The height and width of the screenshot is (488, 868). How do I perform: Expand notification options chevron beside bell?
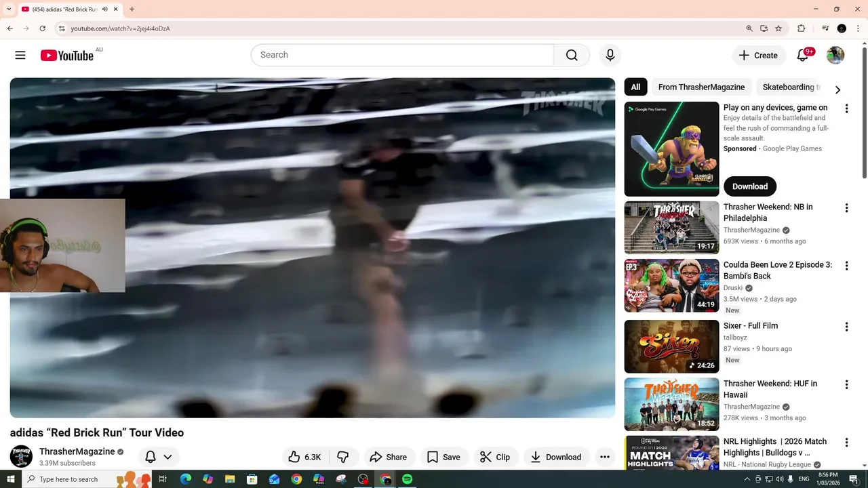167,457
